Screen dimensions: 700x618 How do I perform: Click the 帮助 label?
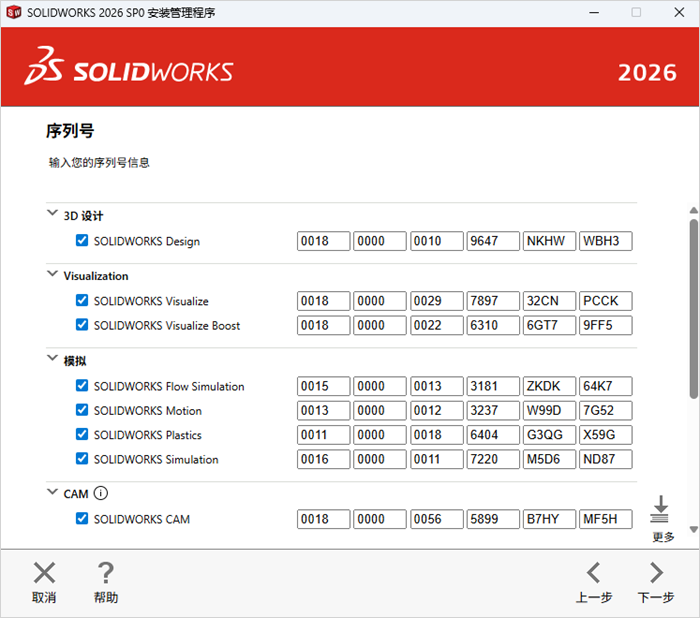[x=106, y=597]
